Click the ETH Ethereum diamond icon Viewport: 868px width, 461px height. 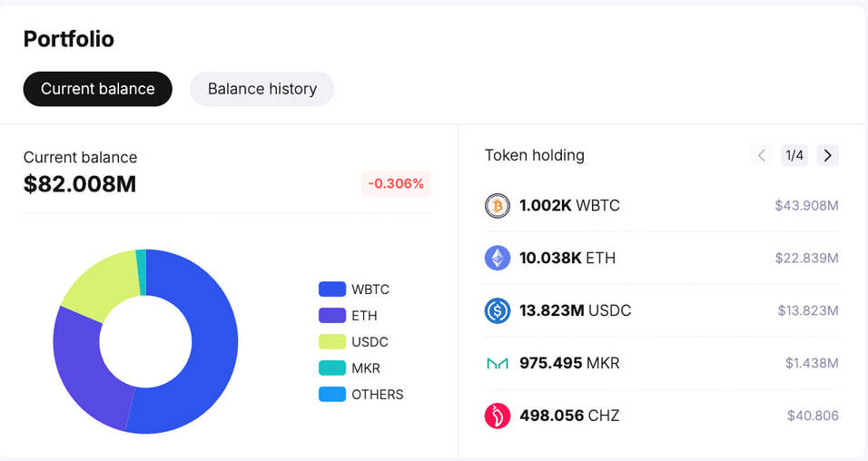click(x=498, y=258)
